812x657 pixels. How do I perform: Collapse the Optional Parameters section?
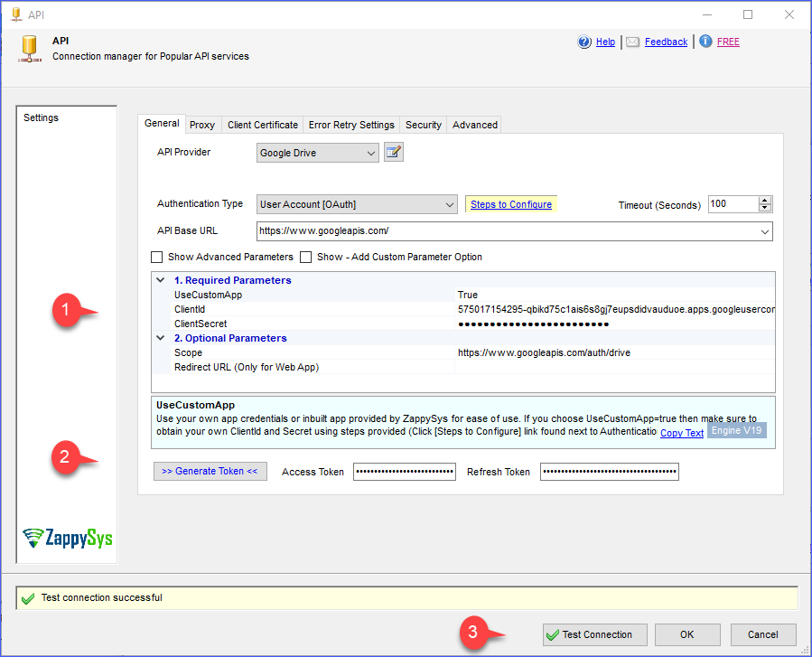[x=161, y=338]
